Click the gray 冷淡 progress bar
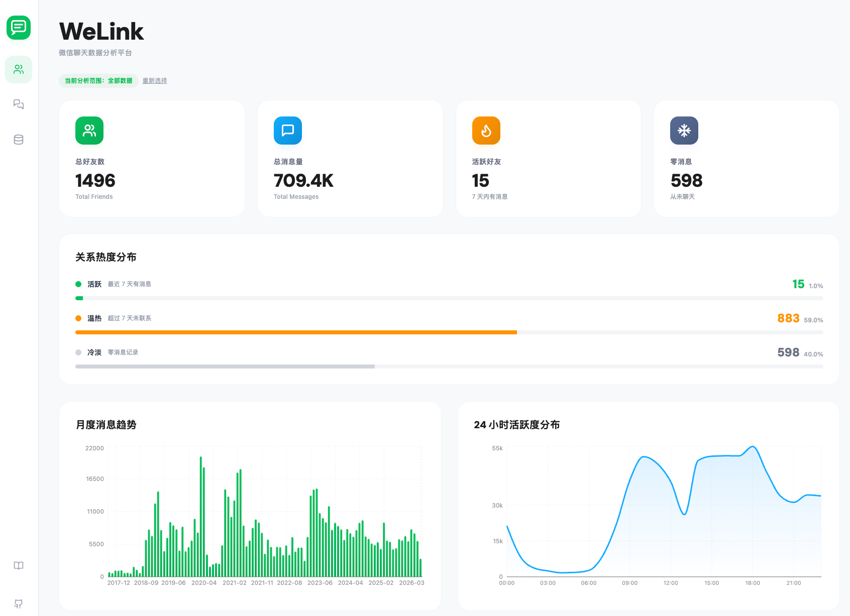Image resolution: width=850 pixels, height=616 pixels. (225, 366)
